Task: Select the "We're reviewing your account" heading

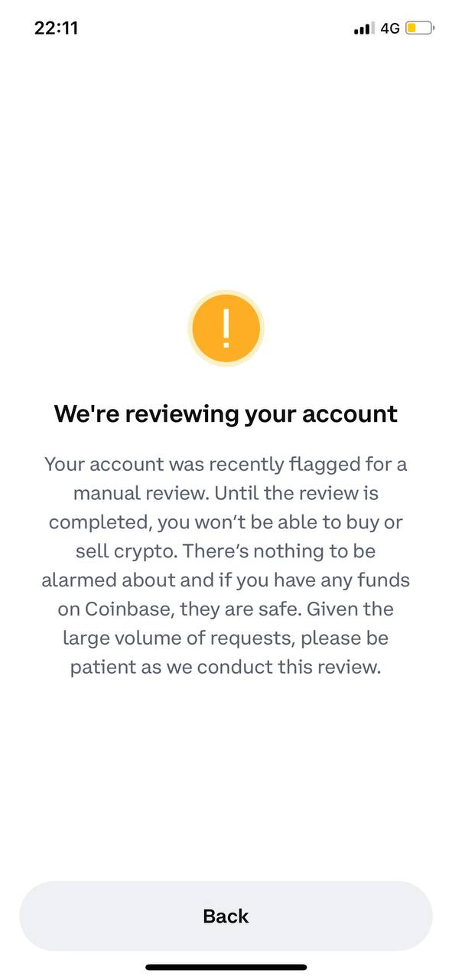Action: [x=226, y=414]
